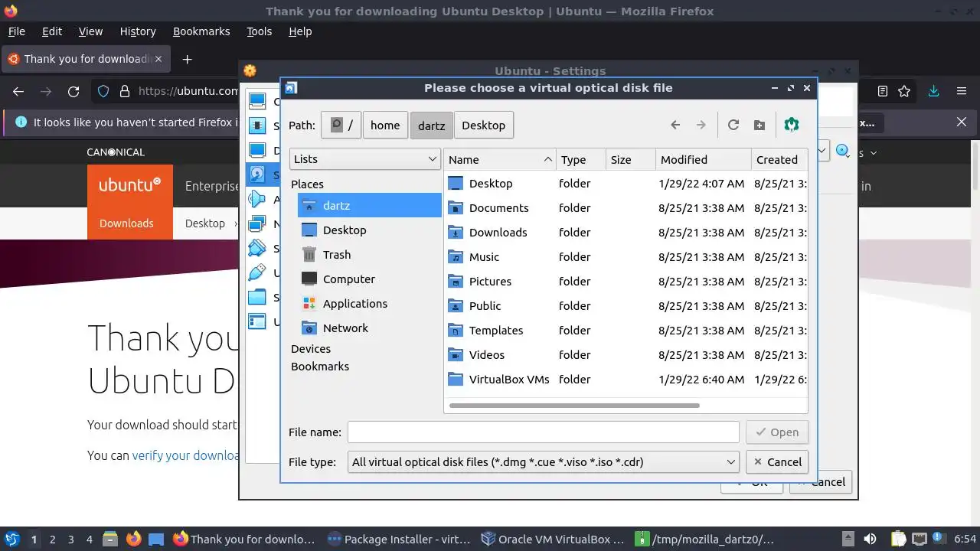Click the Desktop path segment button

pos(484,126)
